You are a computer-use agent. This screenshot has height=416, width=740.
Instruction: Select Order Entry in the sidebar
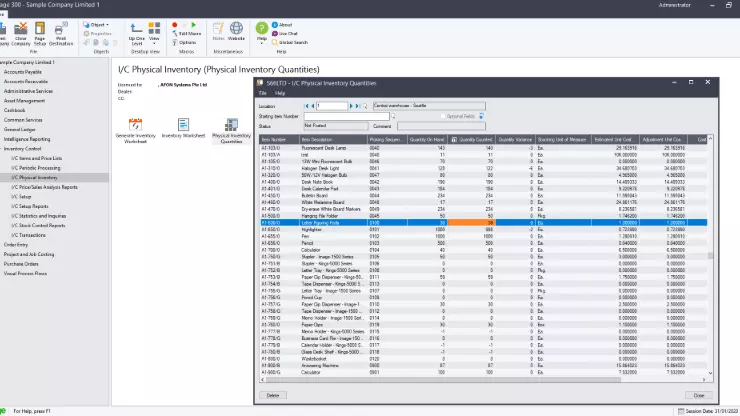(16, 245)
